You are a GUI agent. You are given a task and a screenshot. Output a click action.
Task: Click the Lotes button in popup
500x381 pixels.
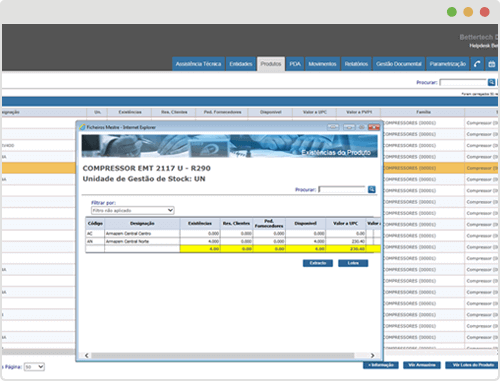353,263
